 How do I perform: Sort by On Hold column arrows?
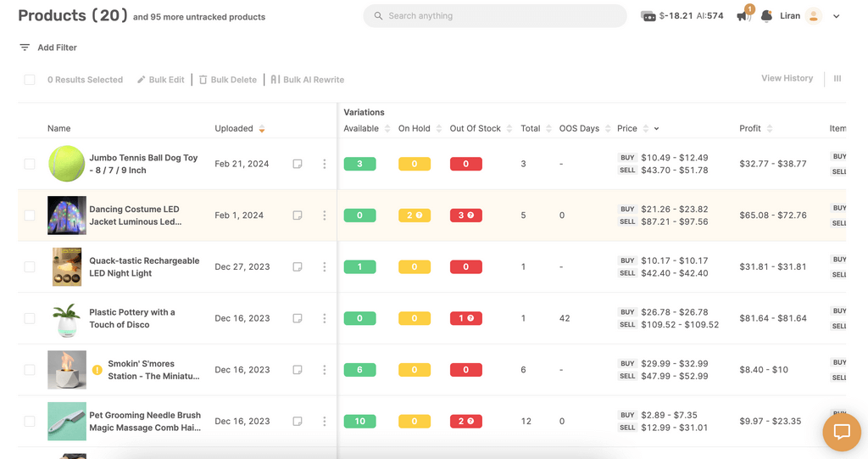[x=438, y=129]
